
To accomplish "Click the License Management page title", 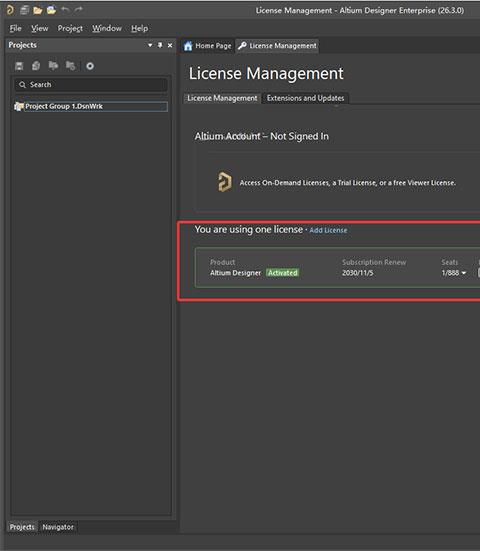I will 266,73.
